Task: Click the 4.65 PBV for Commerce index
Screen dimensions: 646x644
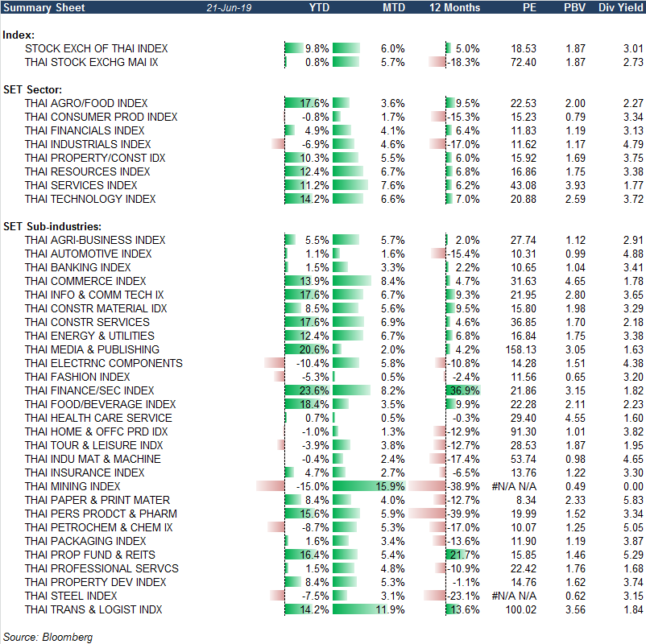Action: point(575,281)
